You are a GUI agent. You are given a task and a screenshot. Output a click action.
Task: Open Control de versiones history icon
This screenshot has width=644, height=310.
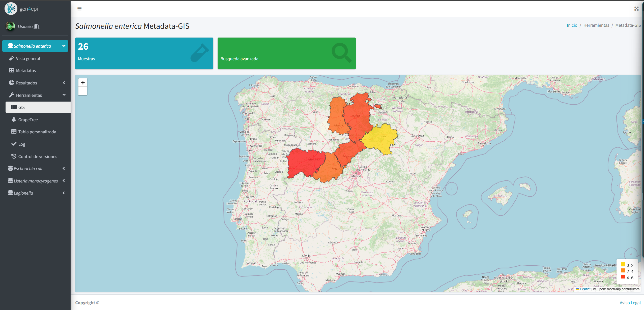(14, 156)
